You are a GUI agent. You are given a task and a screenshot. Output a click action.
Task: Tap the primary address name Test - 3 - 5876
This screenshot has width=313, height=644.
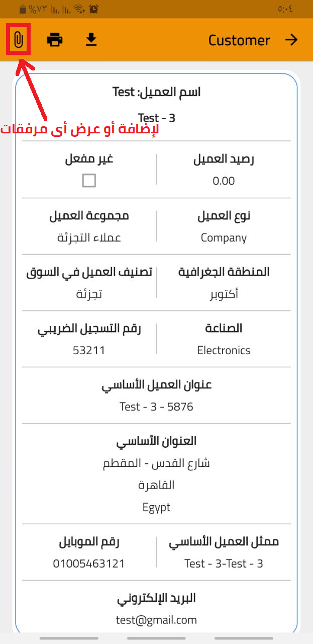tap(156, 407)
